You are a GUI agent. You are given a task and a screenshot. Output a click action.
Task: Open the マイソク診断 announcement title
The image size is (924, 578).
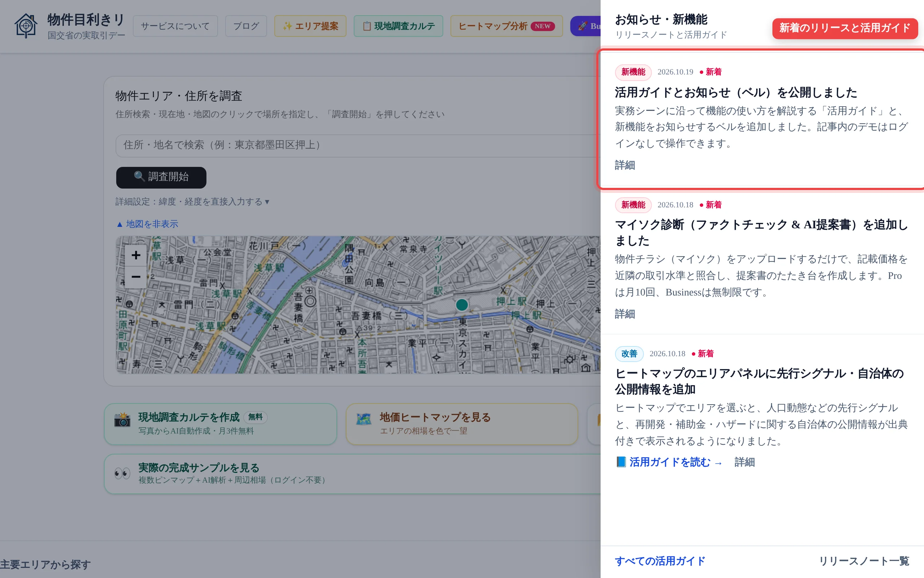click(x=761, y=232)
